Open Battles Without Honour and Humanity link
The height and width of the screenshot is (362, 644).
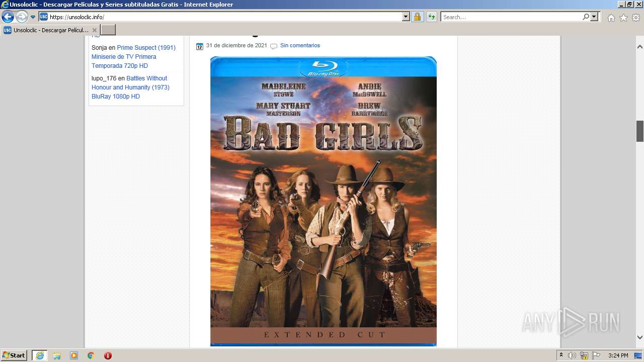130,87
